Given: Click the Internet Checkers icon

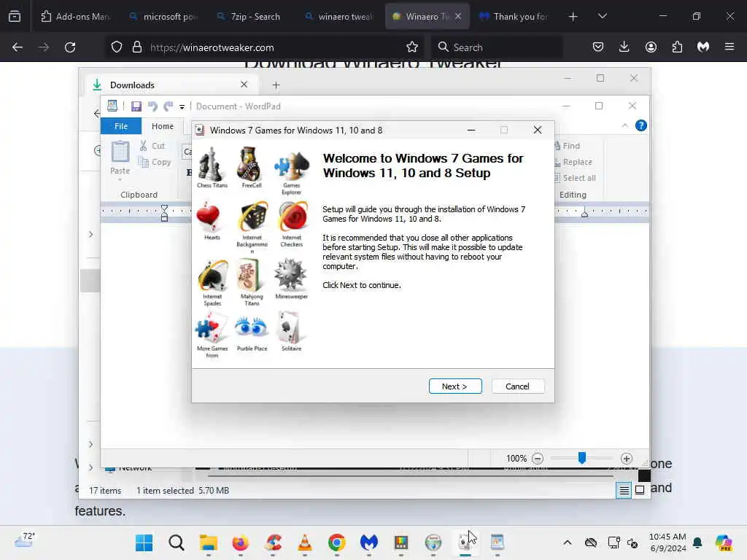Looking at the screenshot, I should pyautogui.click(x=293, y=217).
